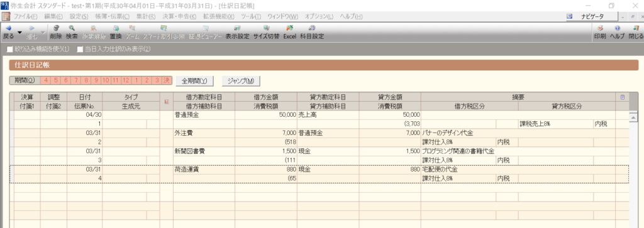
Task: Open 表示設定 display settings icon
Action: (x=237, y=28)
